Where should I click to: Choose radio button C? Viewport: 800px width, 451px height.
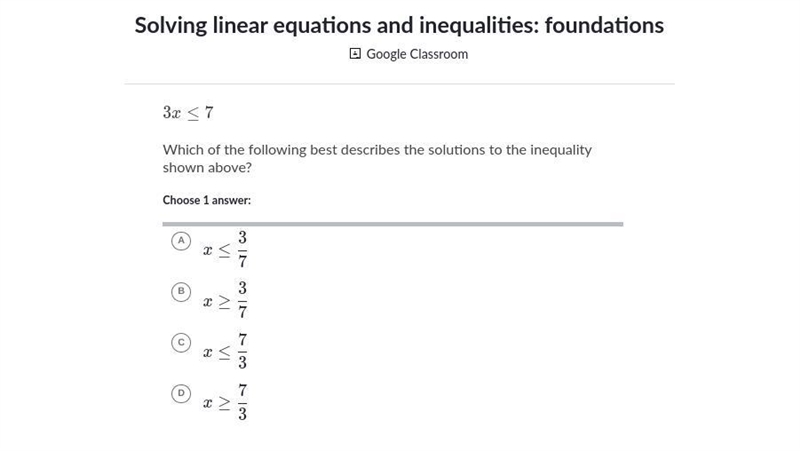click(181, 342)
